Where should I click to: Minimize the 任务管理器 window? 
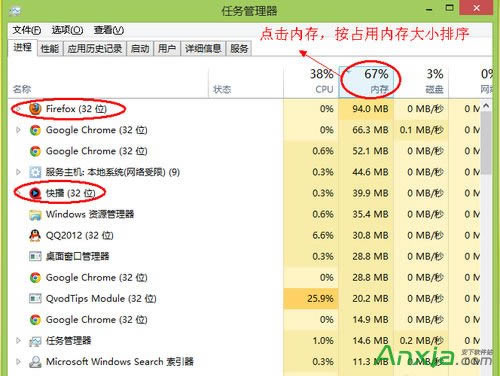pos(430,9)
